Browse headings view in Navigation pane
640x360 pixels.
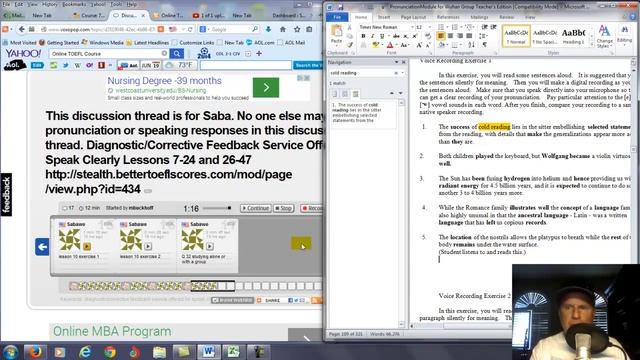pos(335,93)
